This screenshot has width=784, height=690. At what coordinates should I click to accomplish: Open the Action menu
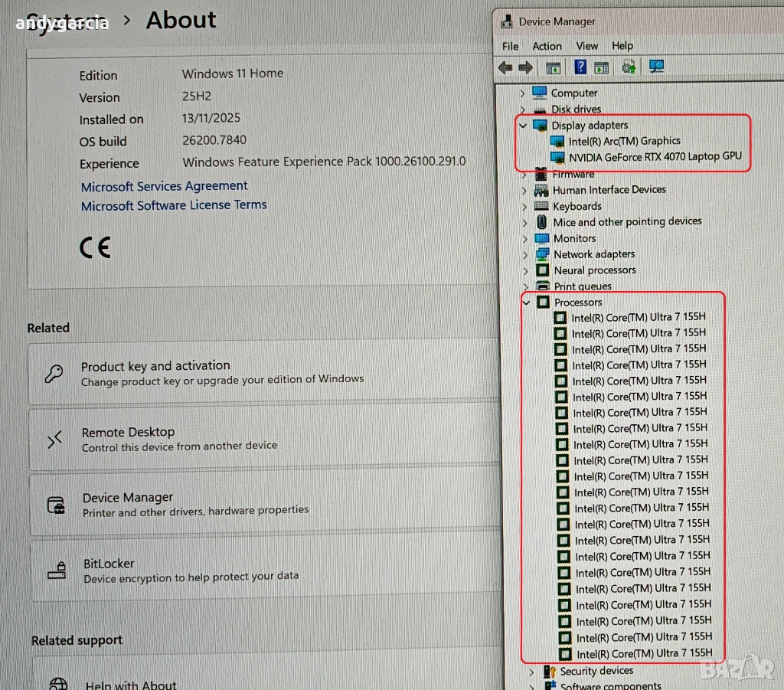pos(547,46)
